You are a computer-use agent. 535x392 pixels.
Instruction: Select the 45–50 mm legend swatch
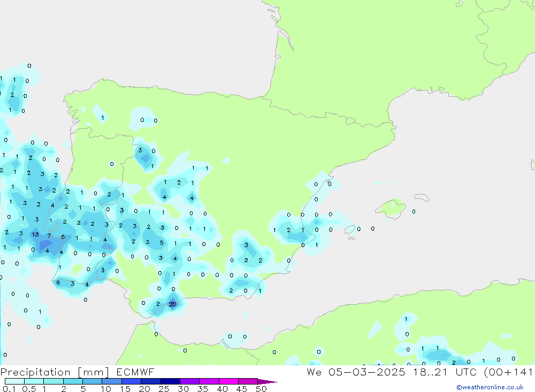[248, 381]
